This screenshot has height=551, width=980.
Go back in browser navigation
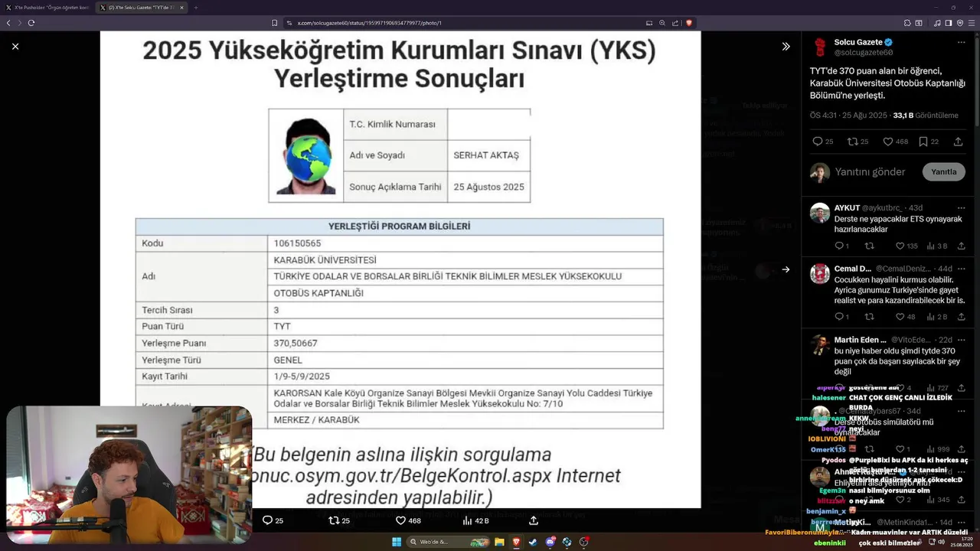tap(8, 23)
